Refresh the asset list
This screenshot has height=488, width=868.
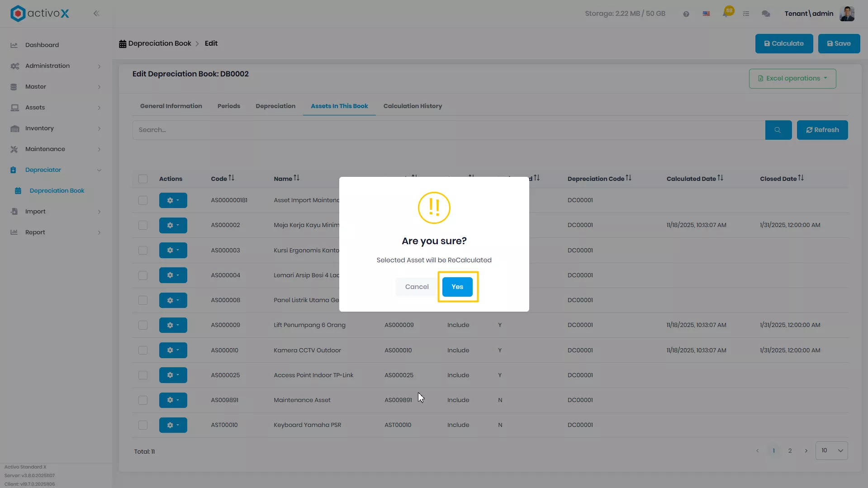(822, 130)
